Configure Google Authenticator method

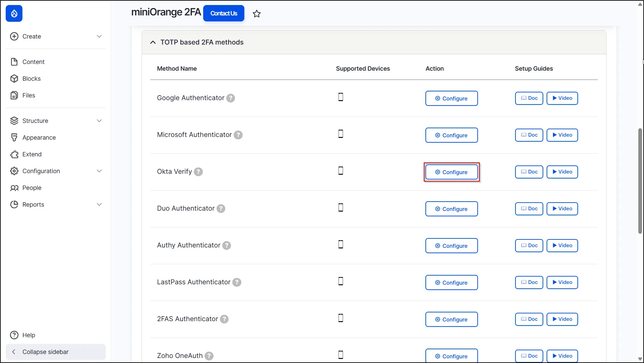[452, 98]
